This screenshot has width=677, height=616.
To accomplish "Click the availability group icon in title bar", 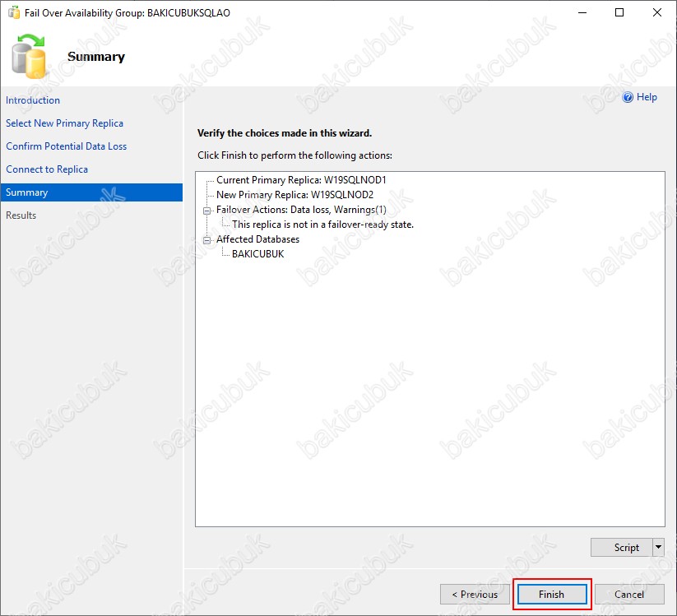I will click(14, 12).
